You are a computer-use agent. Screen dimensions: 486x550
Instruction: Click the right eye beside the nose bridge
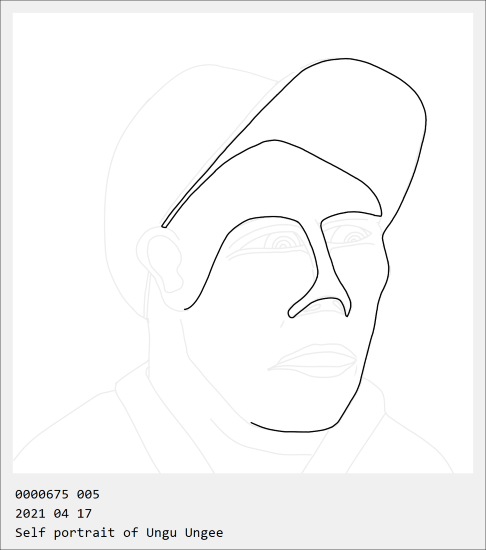pos(351,236)
